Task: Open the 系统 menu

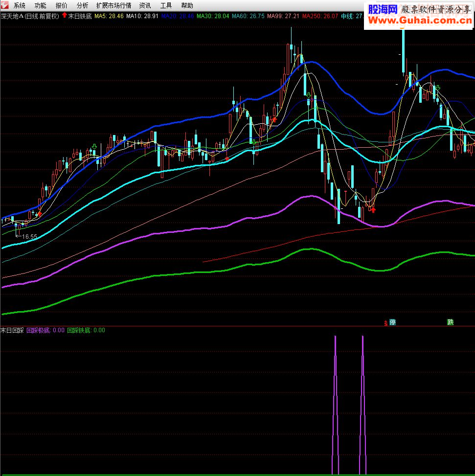Action: tap(20, 5)
